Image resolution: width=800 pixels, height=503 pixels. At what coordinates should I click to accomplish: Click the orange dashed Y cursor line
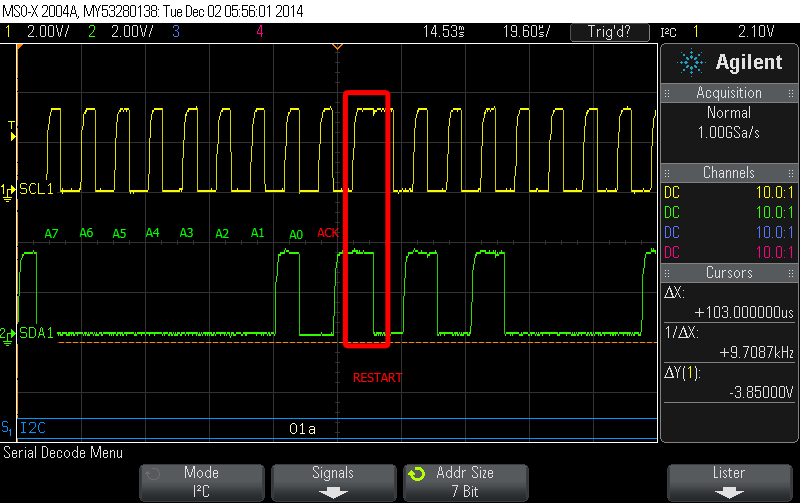357,342
